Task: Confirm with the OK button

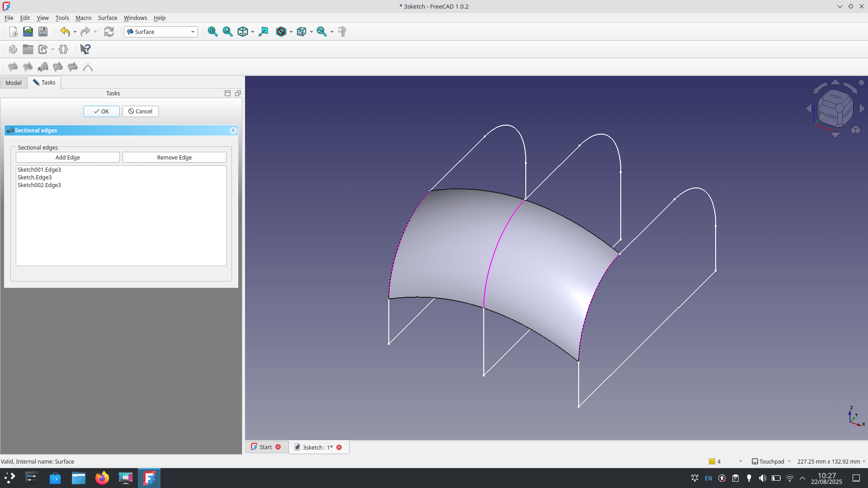Action: [101, 111]
